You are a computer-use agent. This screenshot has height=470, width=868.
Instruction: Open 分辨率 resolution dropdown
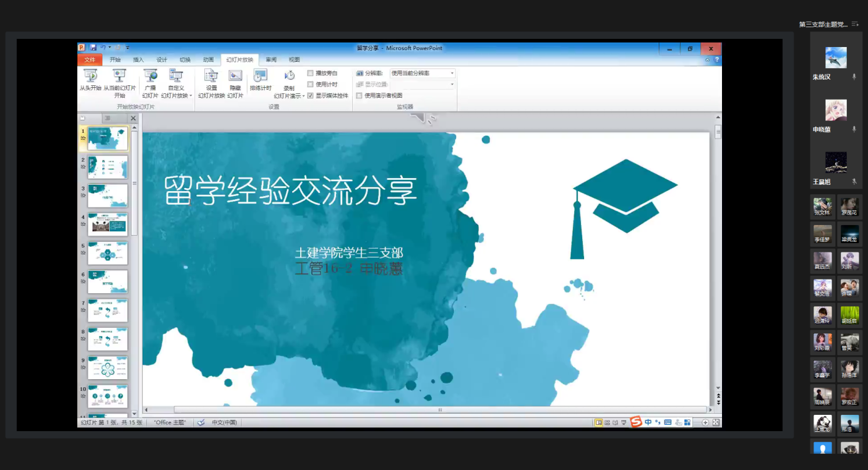[452, 73]
